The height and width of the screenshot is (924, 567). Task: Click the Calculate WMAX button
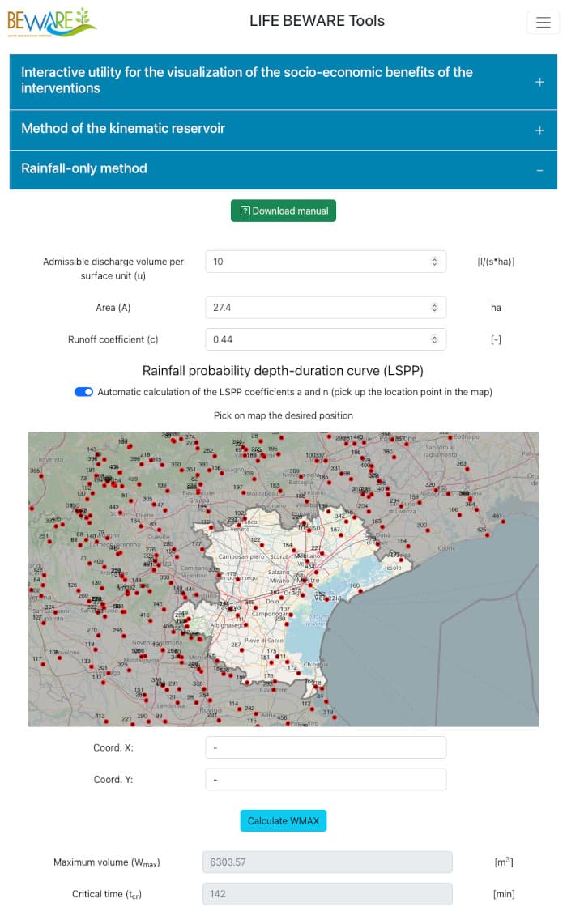283,821
